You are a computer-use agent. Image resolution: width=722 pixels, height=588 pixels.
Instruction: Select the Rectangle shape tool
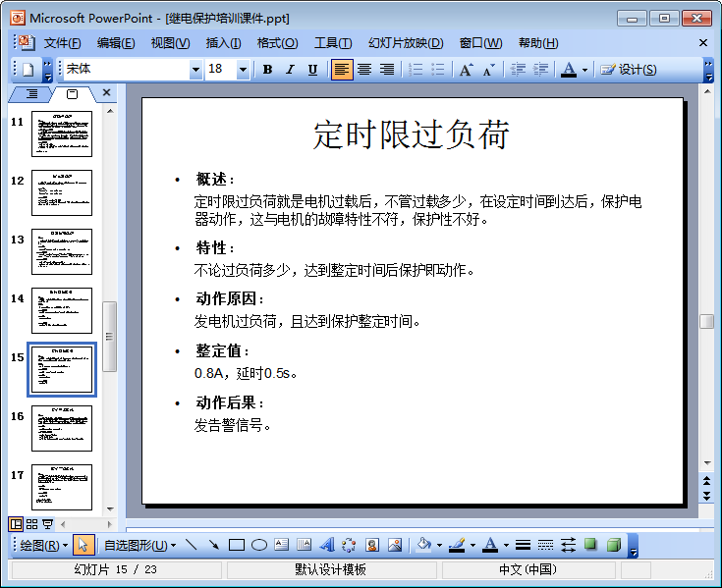[x=237, y=545]
